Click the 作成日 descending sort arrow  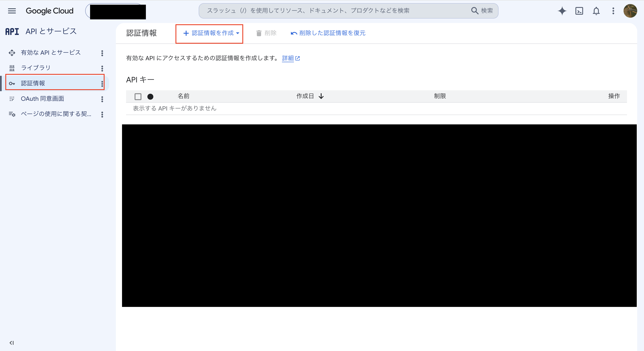(321, 96)
